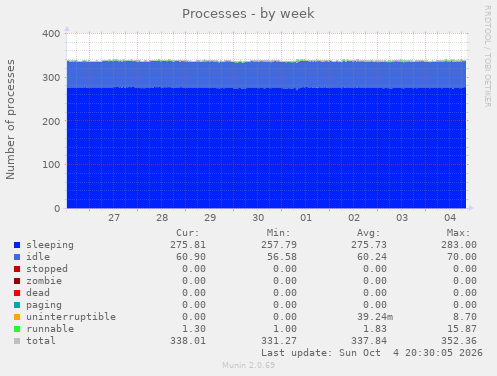
Task: Click the 0 y-axis tick label
Action: pos(57,209)
